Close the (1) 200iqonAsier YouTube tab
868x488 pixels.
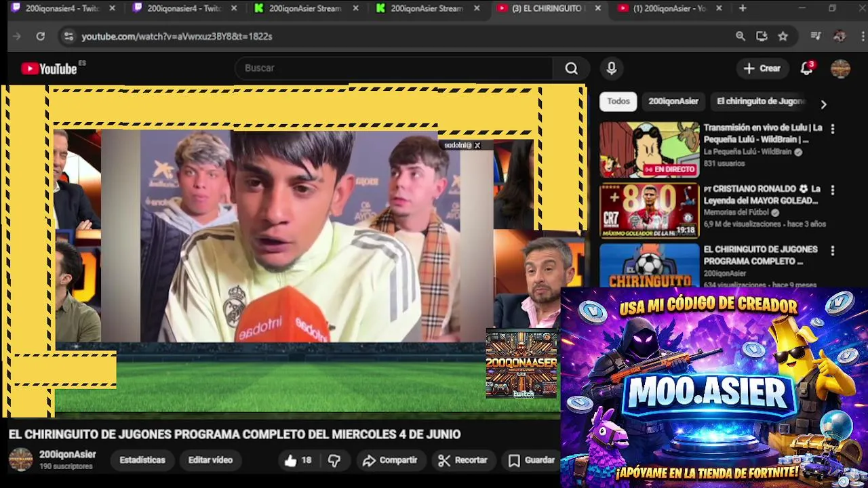pyautogui.click(x=719, y=8)
